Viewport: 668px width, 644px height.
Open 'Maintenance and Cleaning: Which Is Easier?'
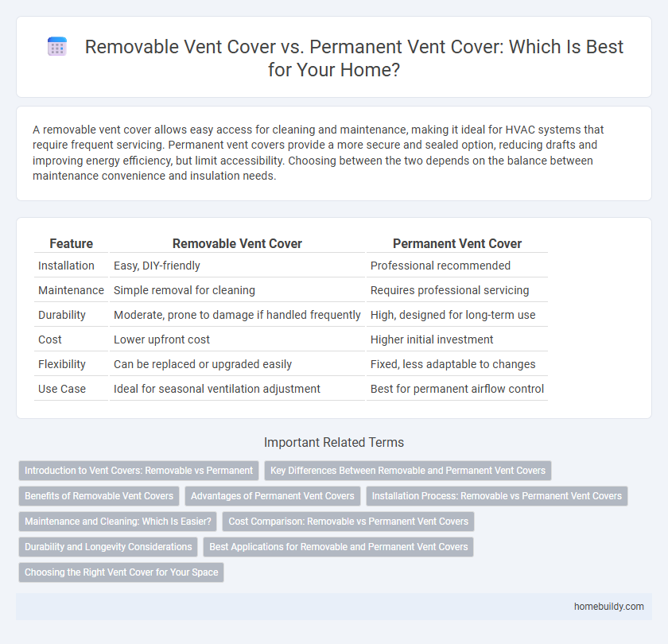[118, 522]
